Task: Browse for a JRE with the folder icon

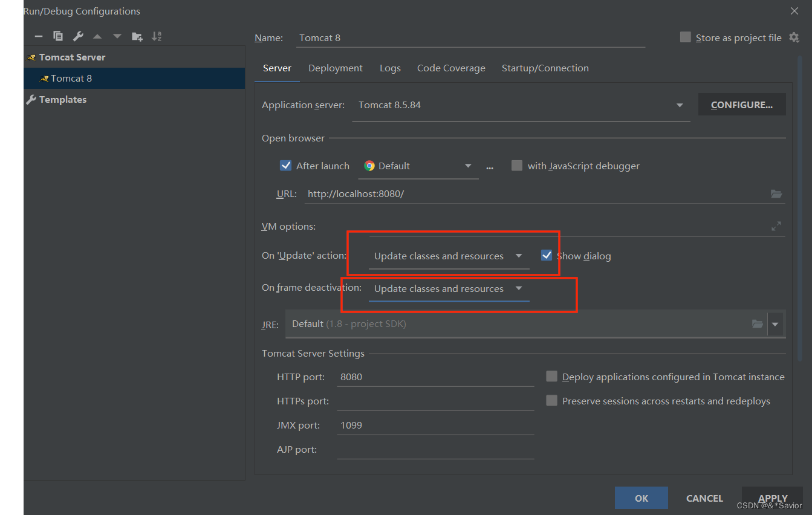Action: [757, 324]
